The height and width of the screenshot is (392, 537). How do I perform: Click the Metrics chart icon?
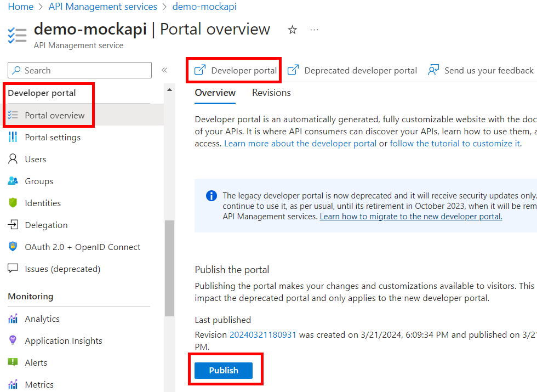pos(13,384)
